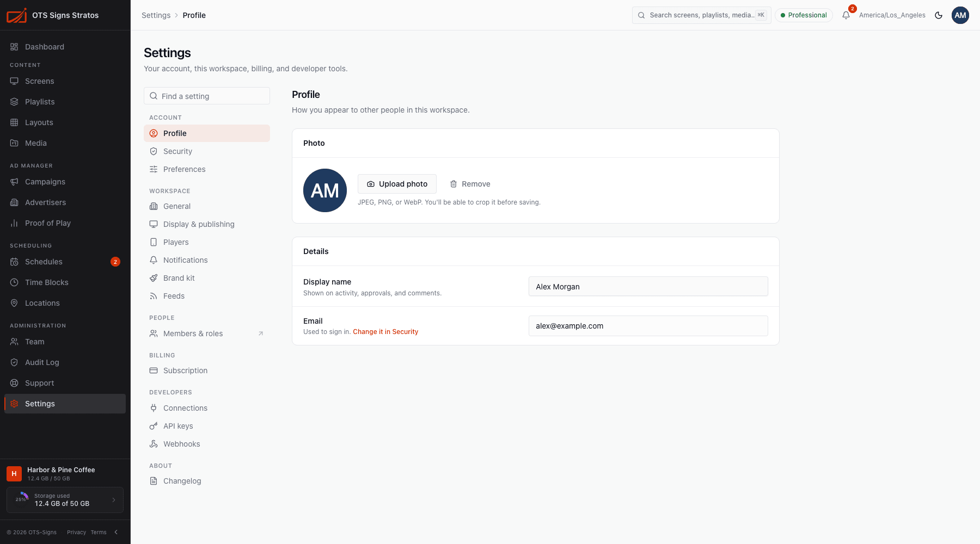Viewport: 980px width, 544px height.
Task: Open the AM user avatar menu
Action: pyautogui.click(x=960, y=15)
